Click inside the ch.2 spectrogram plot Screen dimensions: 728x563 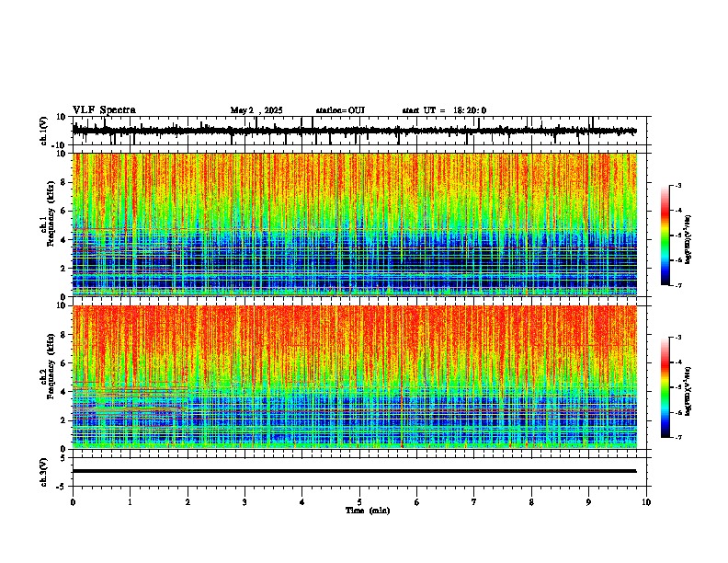pos(355,377)
